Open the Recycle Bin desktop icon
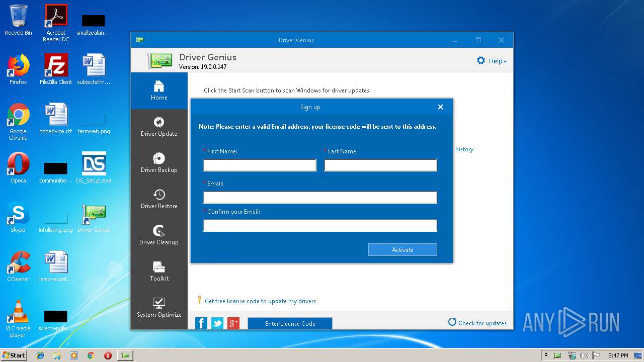Screen dimensions: 644x362 tap(18, 21)
